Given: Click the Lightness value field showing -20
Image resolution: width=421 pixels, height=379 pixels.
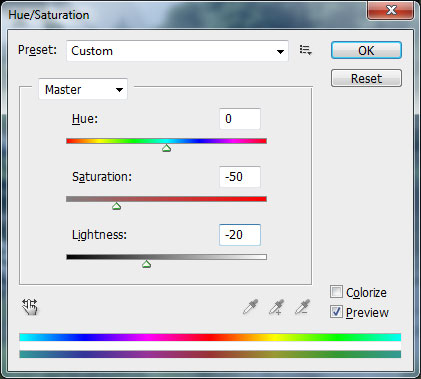Looking at the screenshot, I should click(x=240, y=235).
